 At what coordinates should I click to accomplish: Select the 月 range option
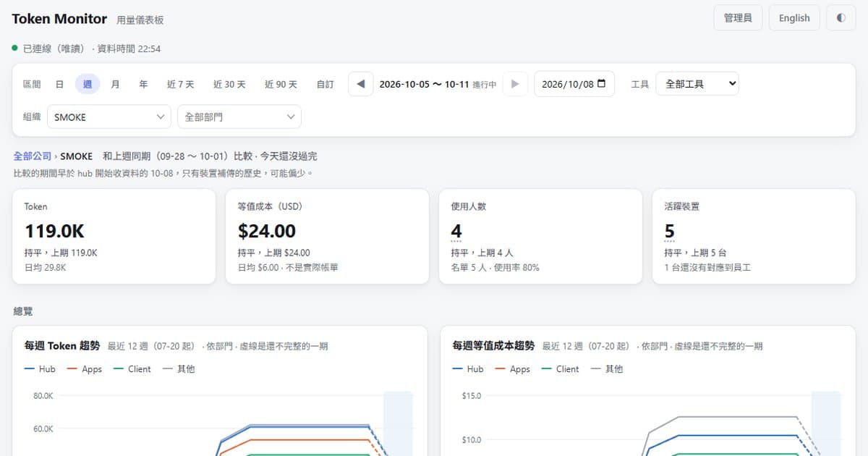point(115,84)
